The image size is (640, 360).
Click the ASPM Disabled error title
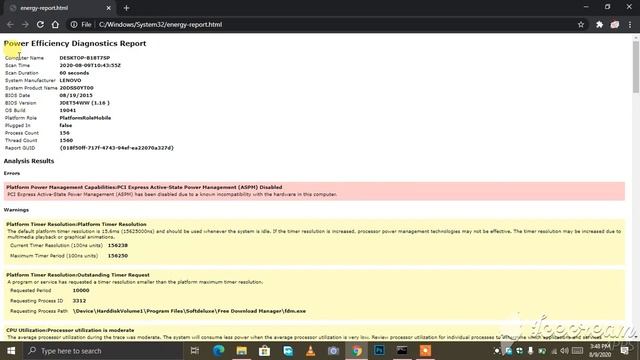tap(144, 187)
